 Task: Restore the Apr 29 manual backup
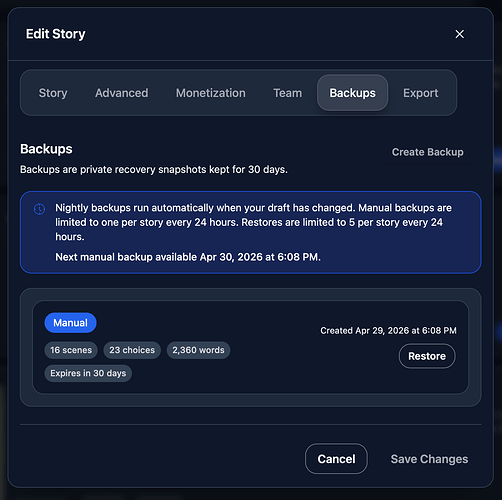(427, 356)
